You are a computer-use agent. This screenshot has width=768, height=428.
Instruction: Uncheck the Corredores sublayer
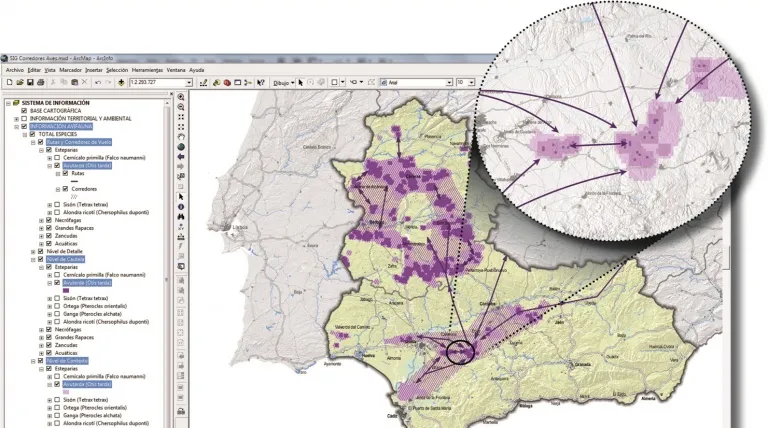[x=65, y=189]
